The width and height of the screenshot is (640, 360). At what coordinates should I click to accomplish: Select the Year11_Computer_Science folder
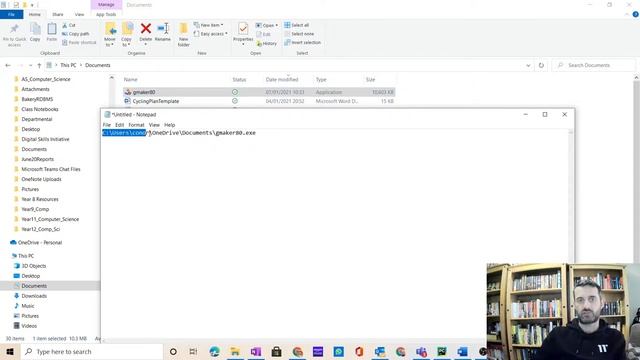pos(50,219)
